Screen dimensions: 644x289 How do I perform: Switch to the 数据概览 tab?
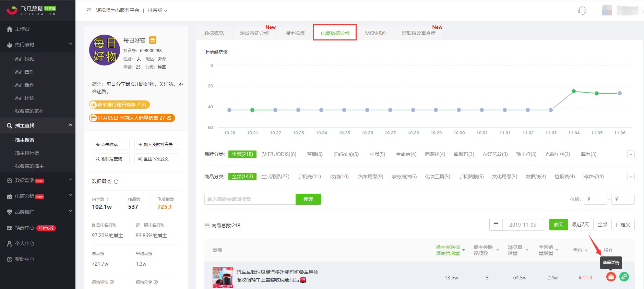coord(214,33)
